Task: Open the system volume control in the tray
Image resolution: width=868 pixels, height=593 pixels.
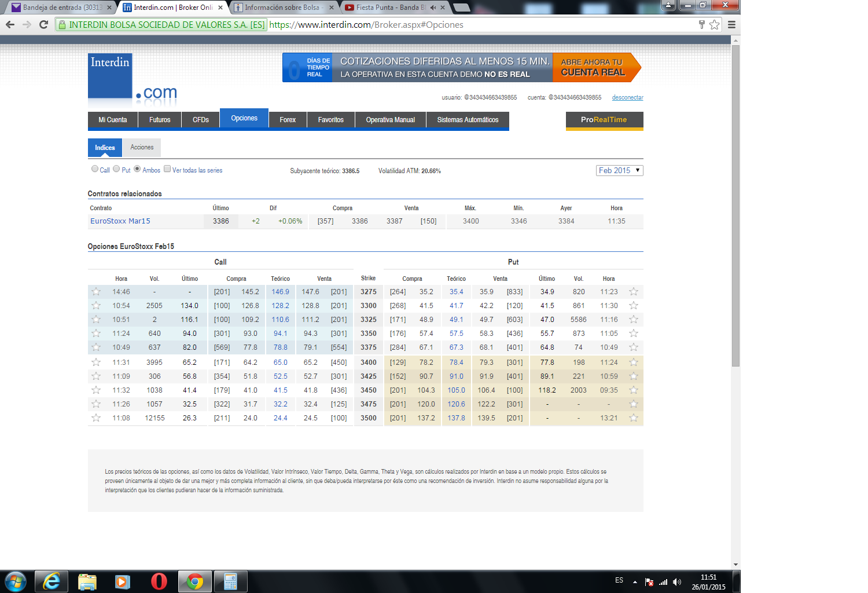Action: click(x=677, y=582)
